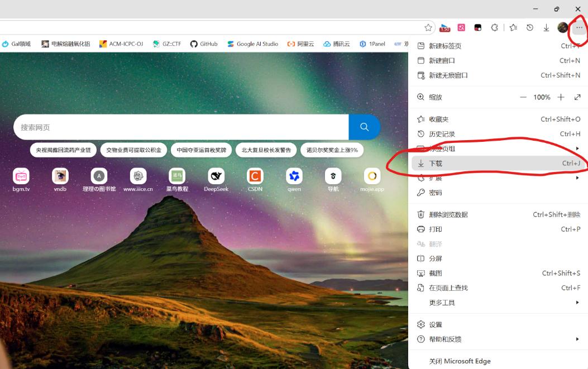The image size is (588, 369).
Task: Select 历史记录 in the browser menu
Action: [498, 134]
